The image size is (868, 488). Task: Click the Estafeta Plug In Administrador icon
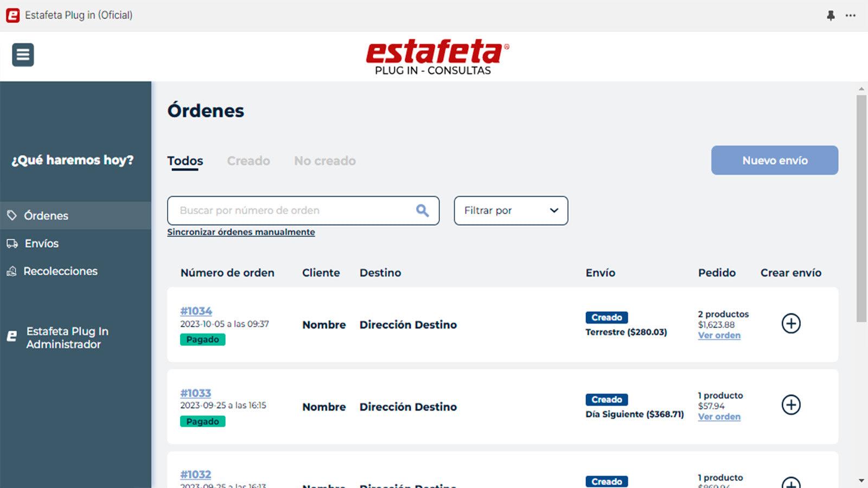(x=11, y=336)
